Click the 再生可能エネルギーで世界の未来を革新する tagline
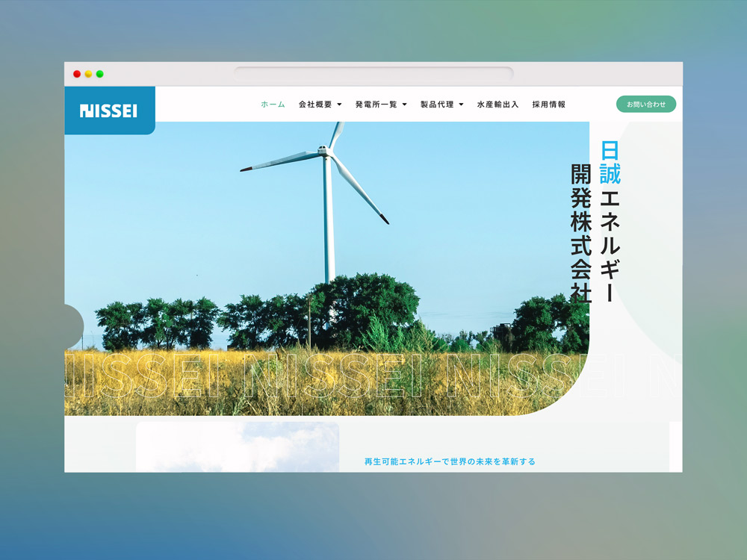The width and height of the screenshot is (747, 560). click(x=450, y=461)
